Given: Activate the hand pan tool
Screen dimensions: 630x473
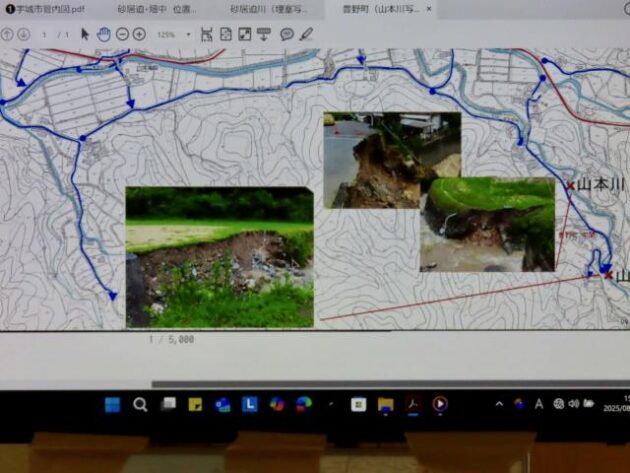Looking at the screenshot, I should (103, 34).
